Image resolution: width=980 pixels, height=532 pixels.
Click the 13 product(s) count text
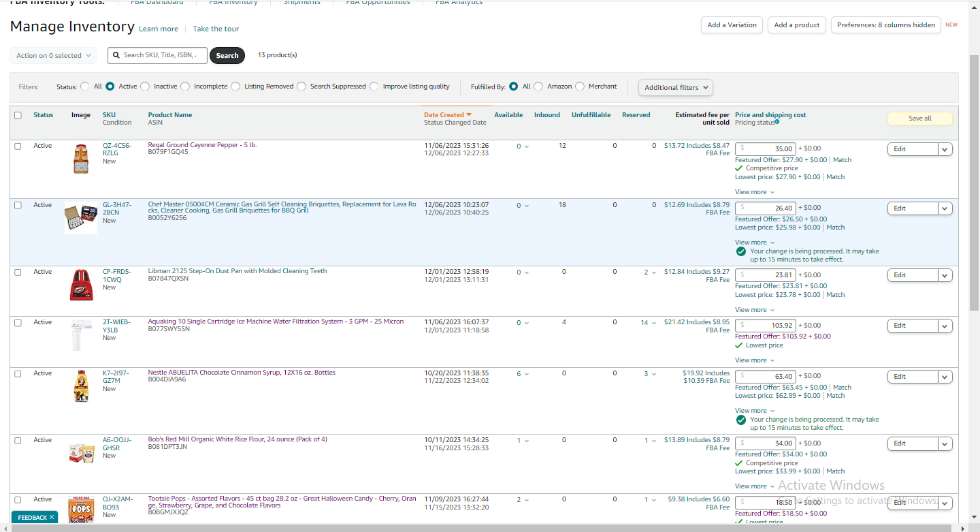(278, 55)
